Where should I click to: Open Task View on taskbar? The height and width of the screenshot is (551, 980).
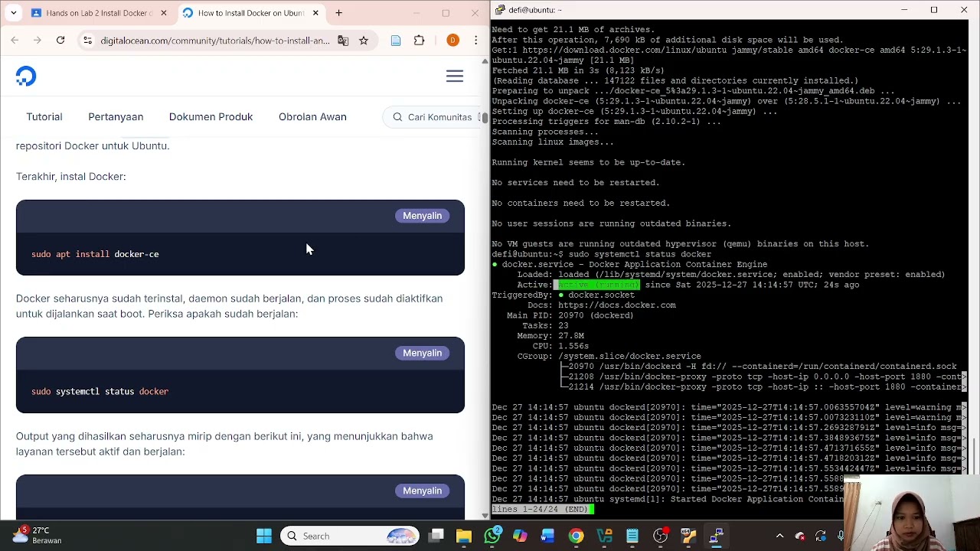click(436, 536)
